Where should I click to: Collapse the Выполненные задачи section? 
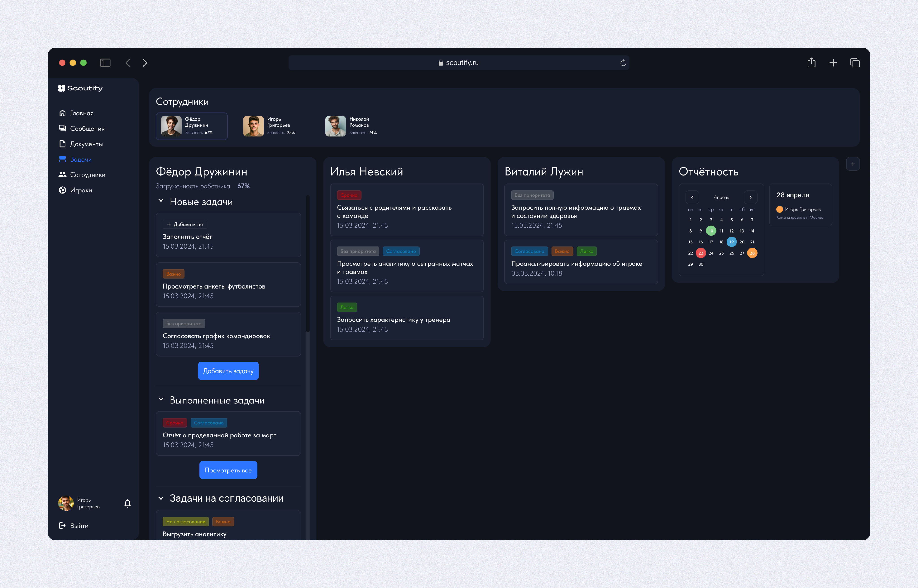pyautogui.click(x=161, y=399)
